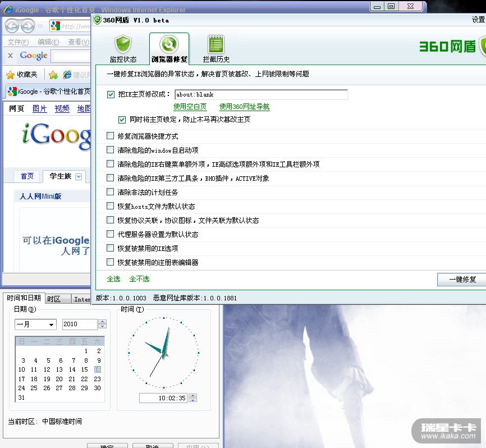Open 设置 in 360网盾 title bar
This screenshot has width=486, height=448.
point(478,20)
